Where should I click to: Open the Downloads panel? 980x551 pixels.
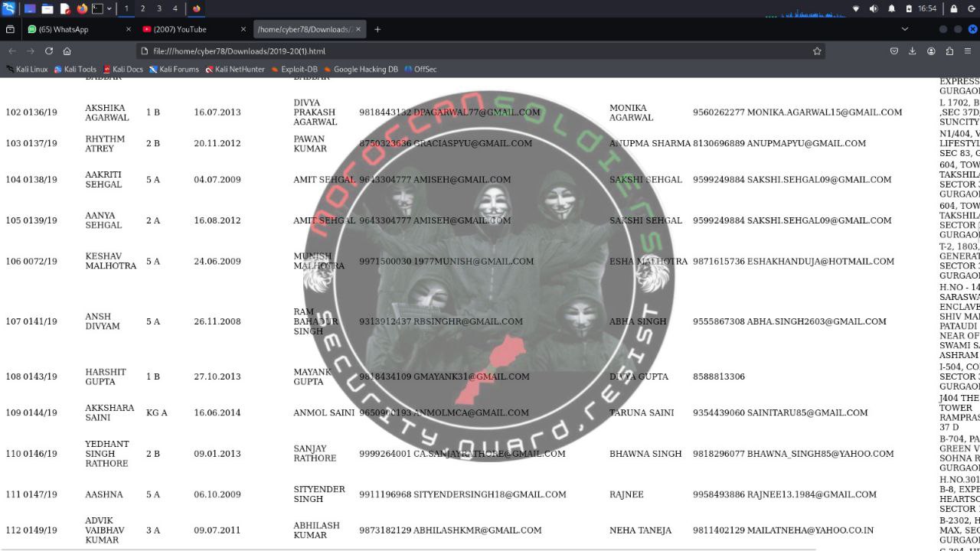(913, 51)
